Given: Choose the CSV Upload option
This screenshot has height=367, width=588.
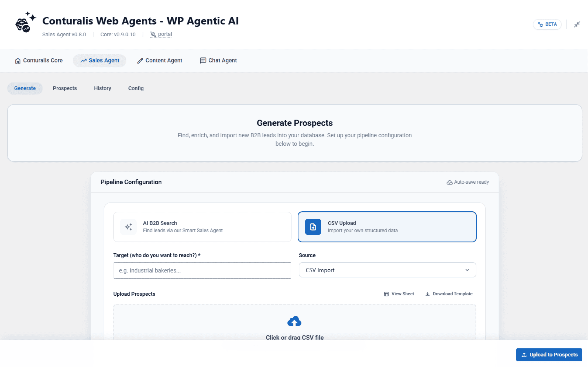Looking at the screenshot, I should coord(387,227).
